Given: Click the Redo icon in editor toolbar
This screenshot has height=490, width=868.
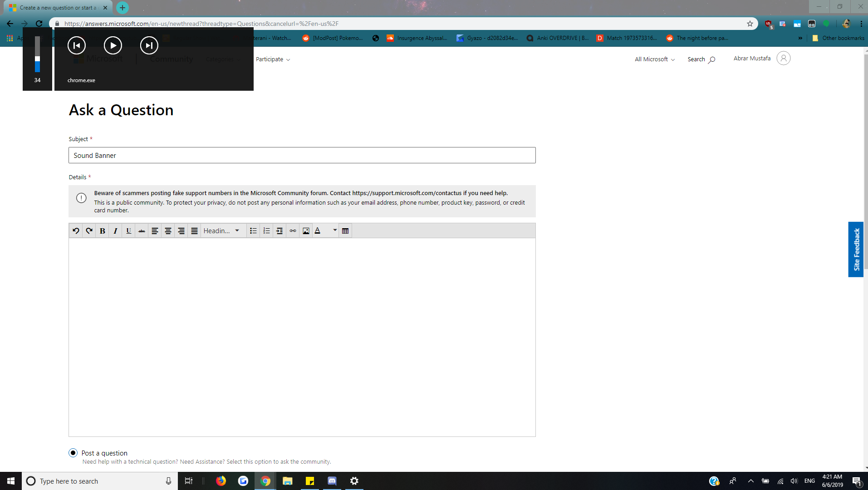Looking at the screenshot, I should 89,230.
